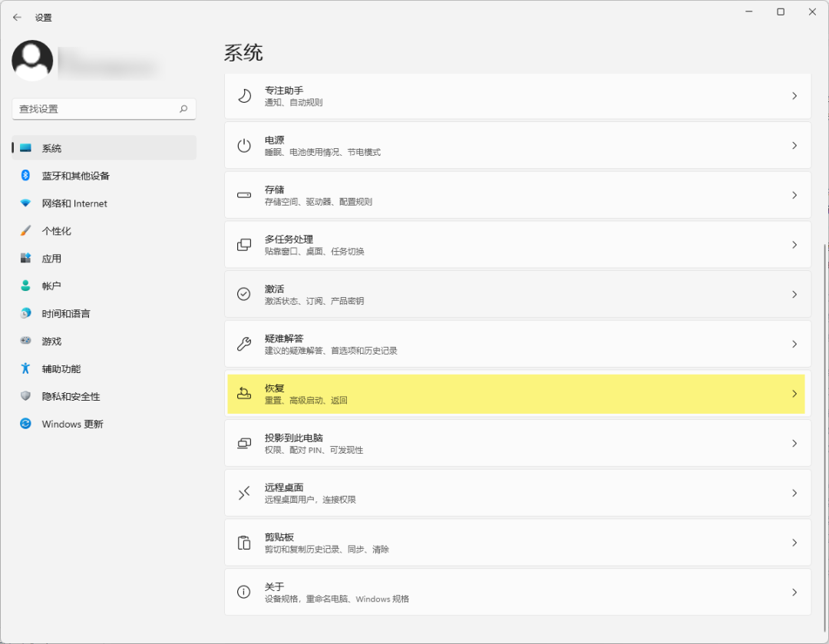Click the 投影到此电脑 projection icon
The width and height of the screenshot is (829, 644).
point(243,443)
